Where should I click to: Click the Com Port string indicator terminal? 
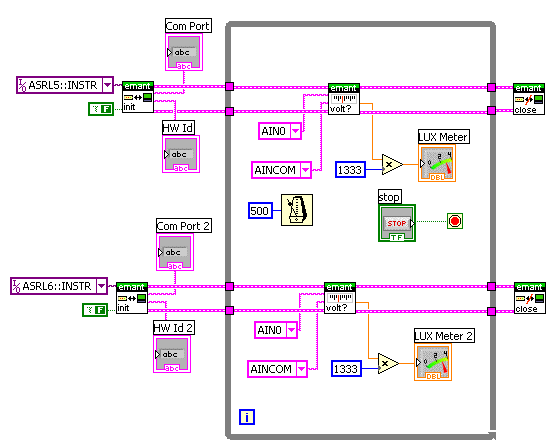coord(184,52)
